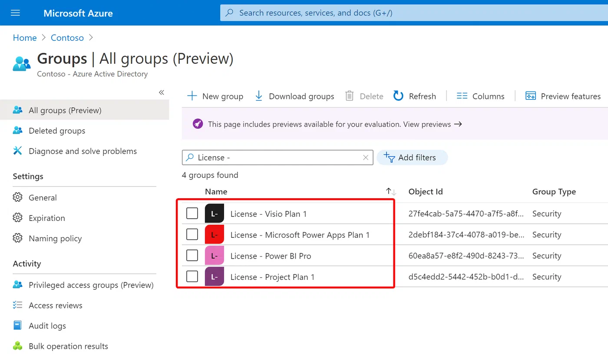Click the groups search field containing License -

278,157
